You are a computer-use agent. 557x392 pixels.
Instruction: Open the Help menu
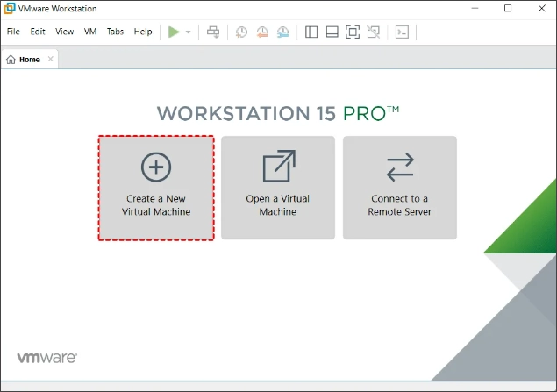pos(143,32)
